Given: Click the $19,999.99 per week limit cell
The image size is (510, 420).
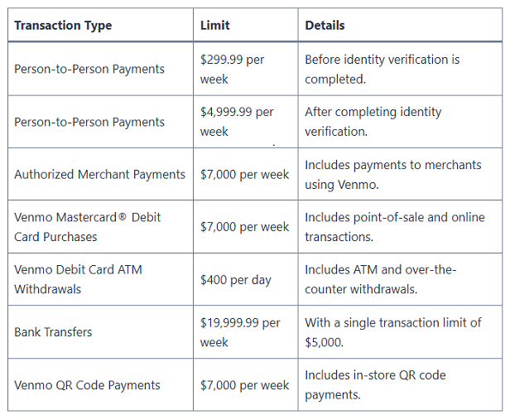Looking at the screenshot, I should (x=240, y=332).
